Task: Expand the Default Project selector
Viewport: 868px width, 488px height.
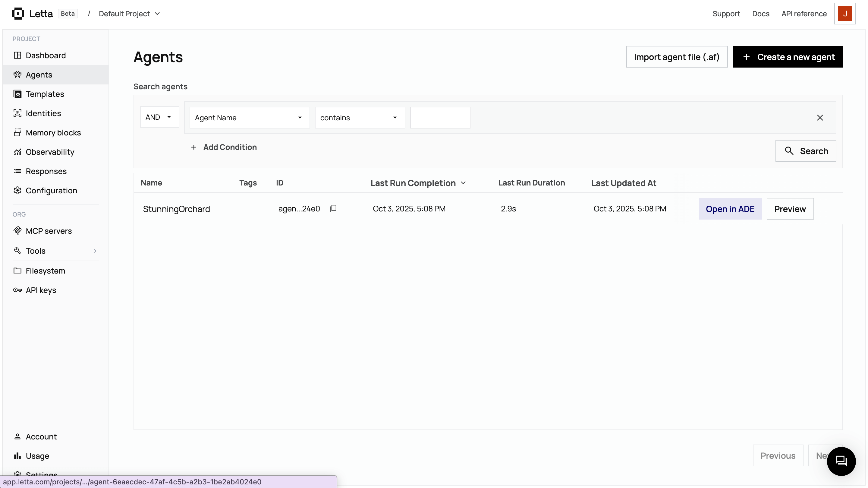Action: coord(129,14)
